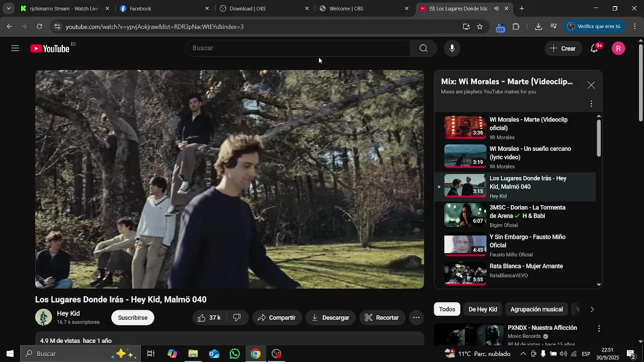Show hidden system tray icons chevron
This screenshot has width=644, height=362.
(x=523, y=354)
